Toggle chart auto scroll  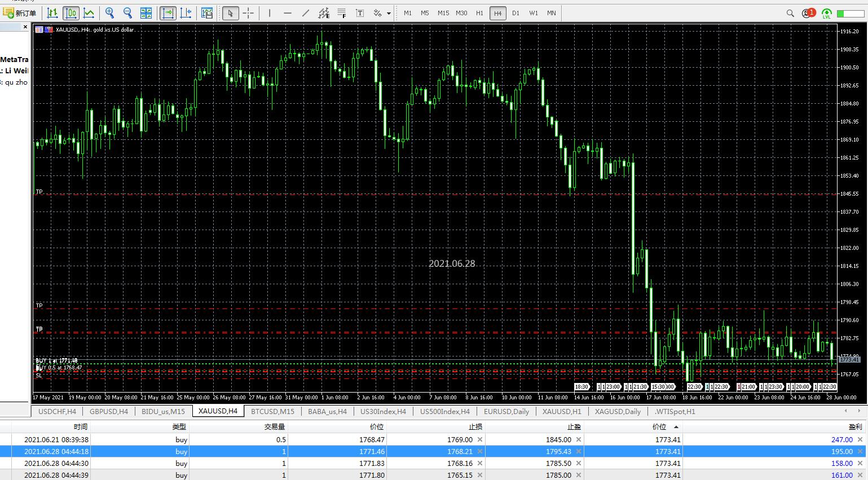tap(168, 13)
